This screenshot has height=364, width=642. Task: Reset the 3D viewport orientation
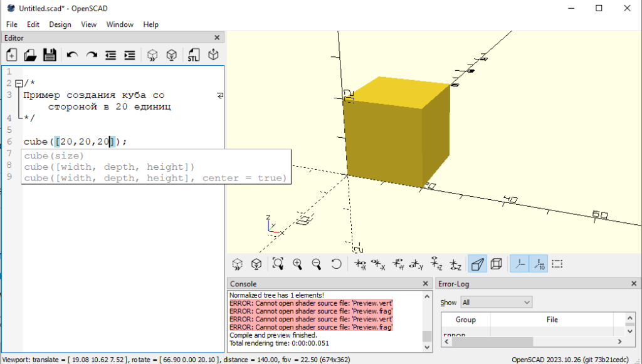(336, 264)
